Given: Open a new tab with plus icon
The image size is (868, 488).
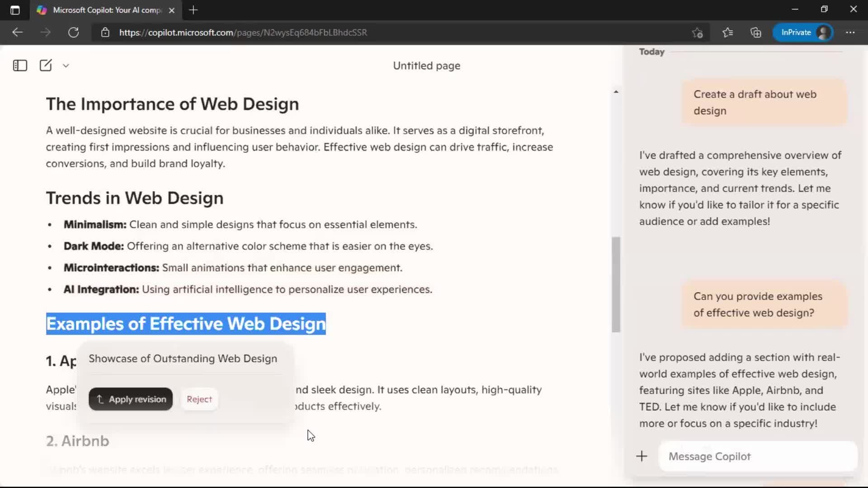Looking at the screenshot, I should 193,10.
